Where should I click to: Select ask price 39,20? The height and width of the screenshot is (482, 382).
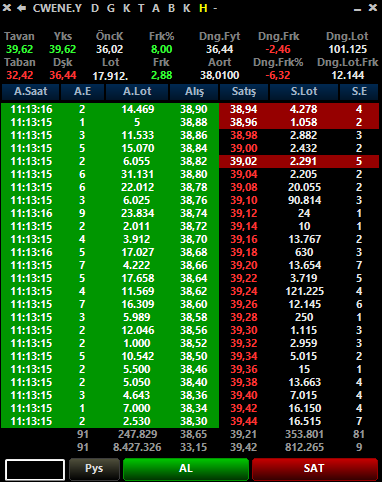pos(244,265)
